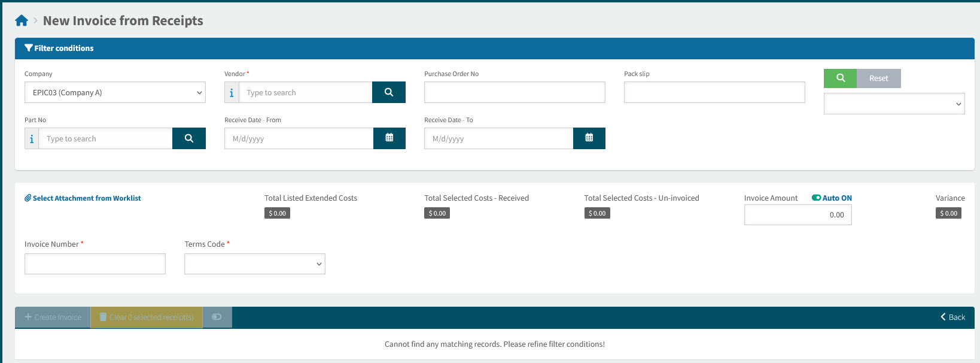The height and width of the screenshot is (363, 980).
Task: Open the Company dropdown
Action: (115, 92)
